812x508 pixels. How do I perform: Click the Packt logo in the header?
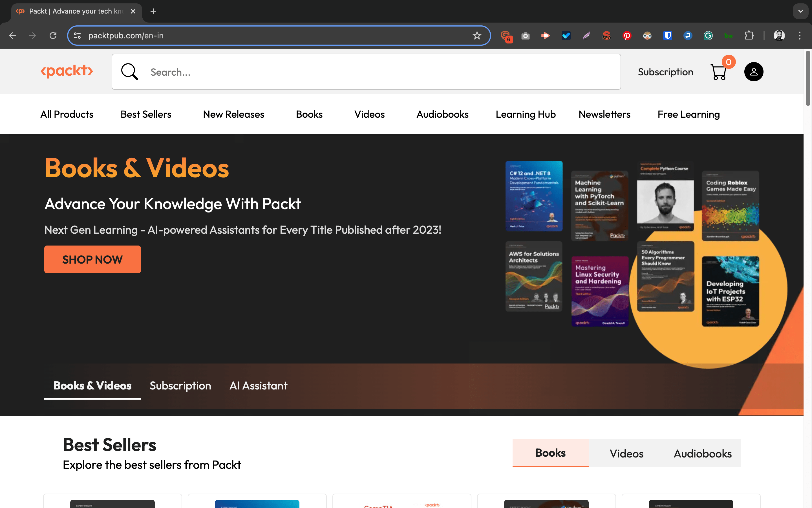(67, 71)
